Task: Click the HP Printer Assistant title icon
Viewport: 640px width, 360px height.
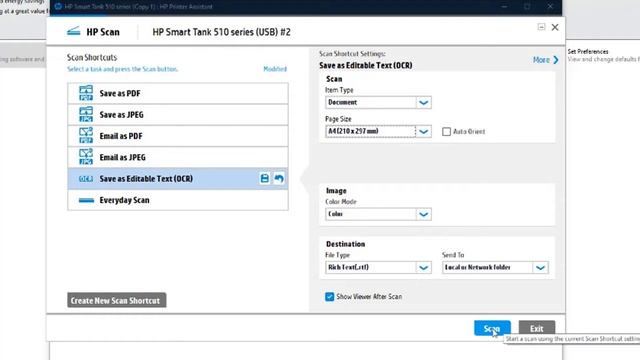Action: pos(58,7)
